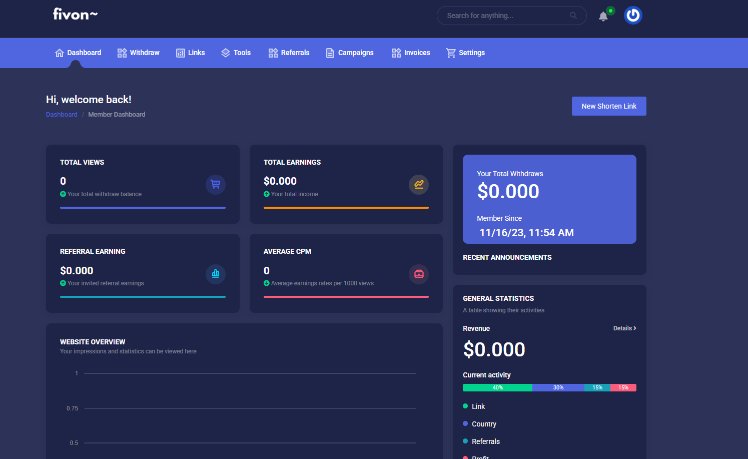The width and height of the screenshot is (748, 459).
Task: Open the user profile power icon
Action: (633, 15)
